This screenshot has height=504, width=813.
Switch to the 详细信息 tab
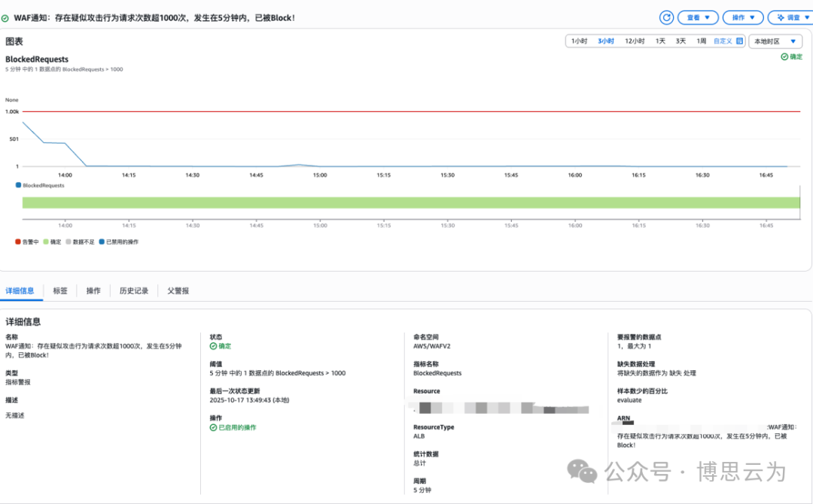pyautogui.click(x=20, y=290)
